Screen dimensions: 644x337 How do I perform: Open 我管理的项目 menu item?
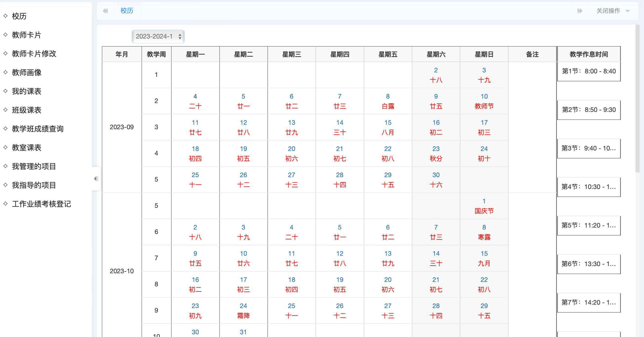coord(34,166)
